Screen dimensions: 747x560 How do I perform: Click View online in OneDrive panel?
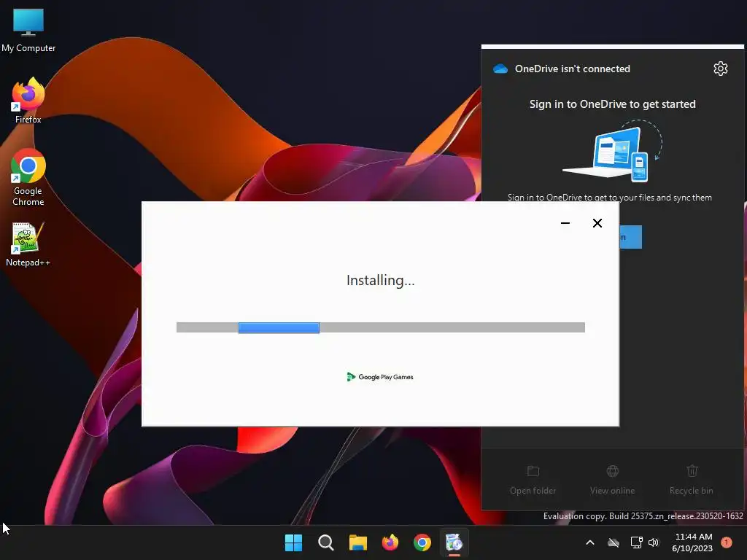(x=612, y=481)
